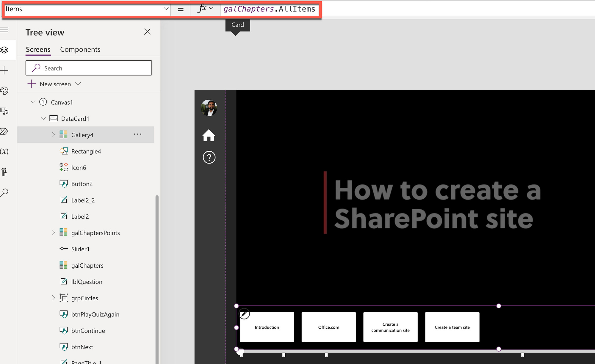The height and width of the screenshot is (364, 595).
Task: Switch to the Components tab
Action: [80, 49]
